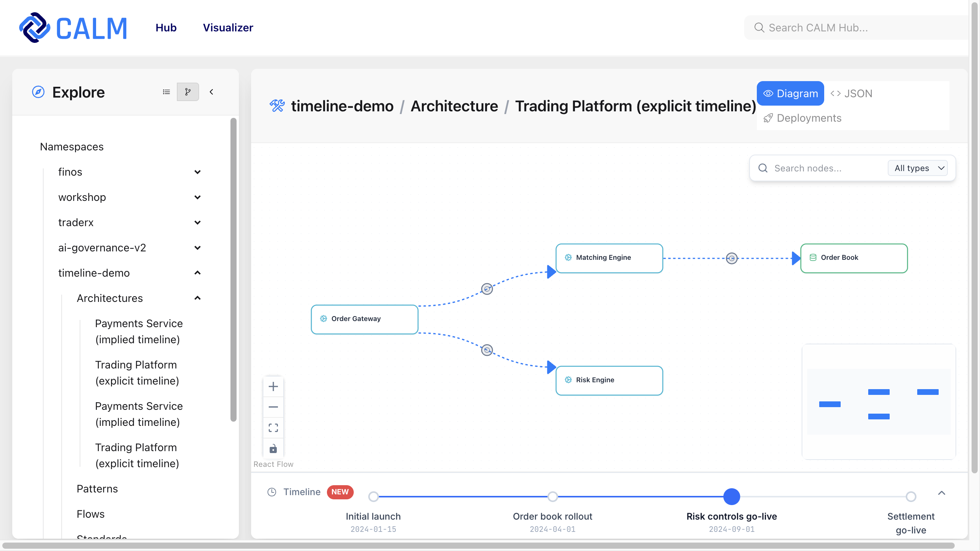This screenshot has width=980, height=551.
Task: Click the minimap overview
Action: point(879,402)
